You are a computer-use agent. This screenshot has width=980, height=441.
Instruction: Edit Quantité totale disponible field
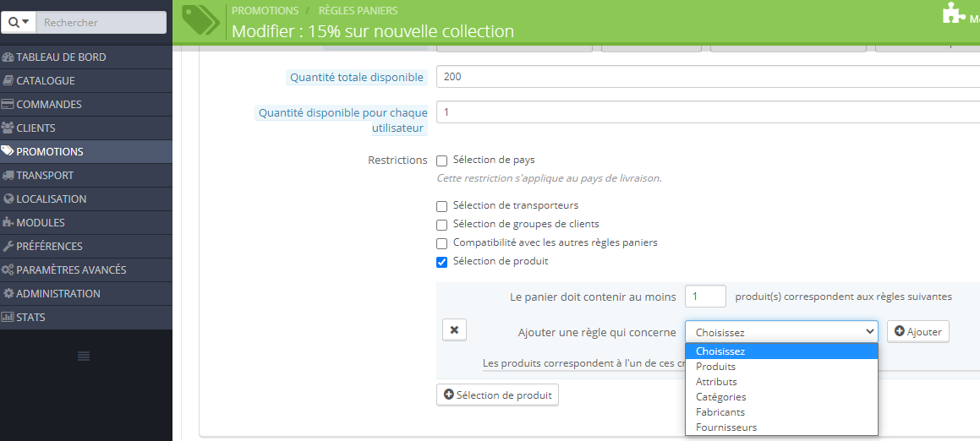tap(708, 77)
